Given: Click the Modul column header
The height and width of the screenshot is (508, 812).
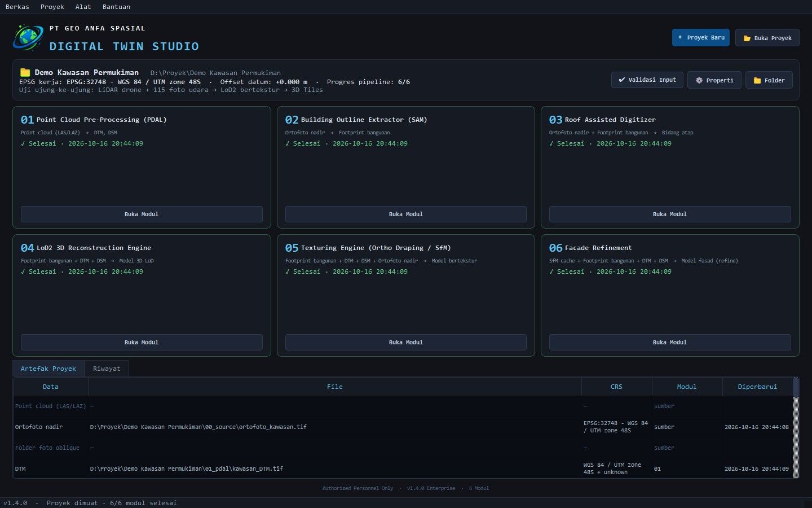Looking at the screenshot, I should [x=687, y=387].
